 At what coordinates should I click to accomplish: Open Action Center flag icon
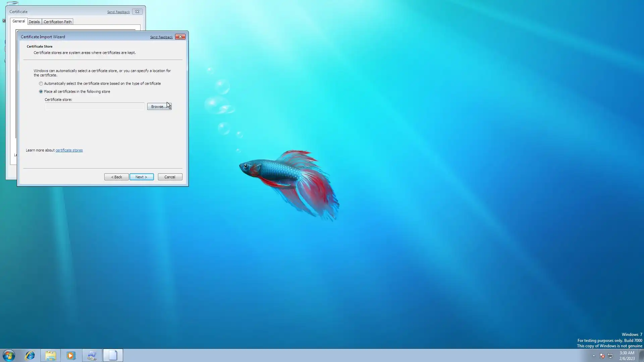click(602, 356)
